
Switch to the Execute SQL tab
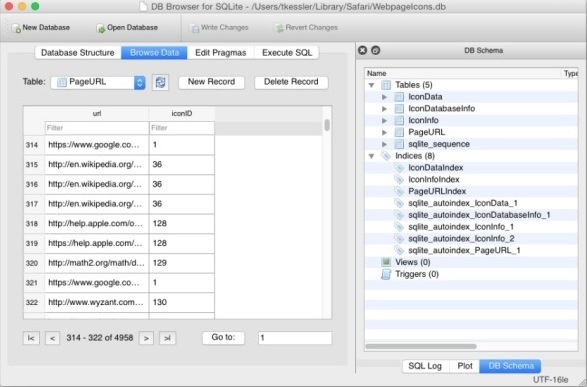[287, 53]
